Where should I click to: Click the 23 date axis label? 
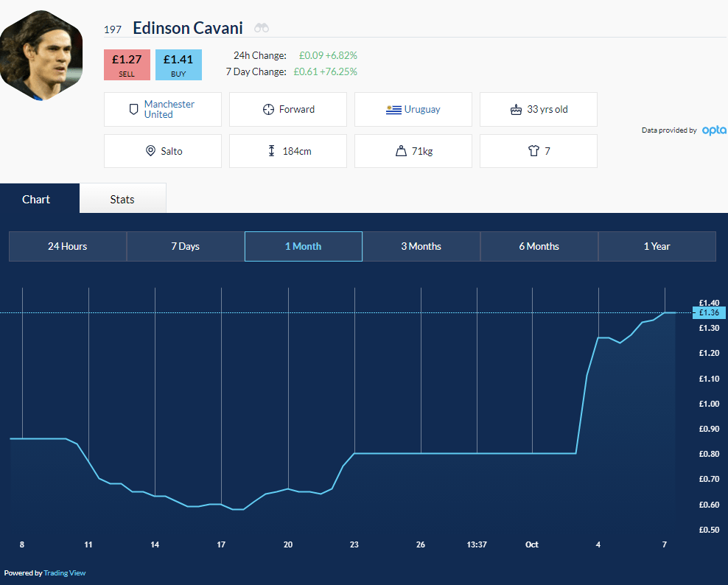pos(354,544)
